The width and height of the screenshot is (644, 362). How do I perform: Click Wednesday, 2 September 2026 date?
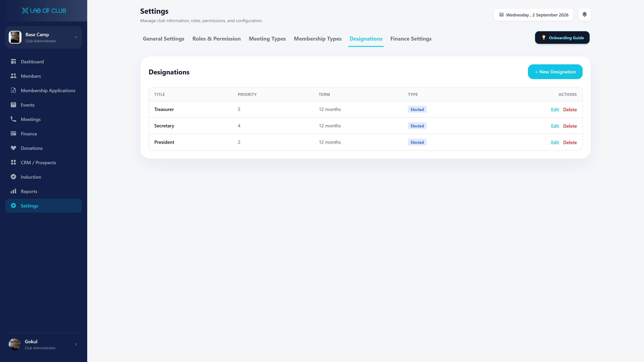(x=537, y=15)
